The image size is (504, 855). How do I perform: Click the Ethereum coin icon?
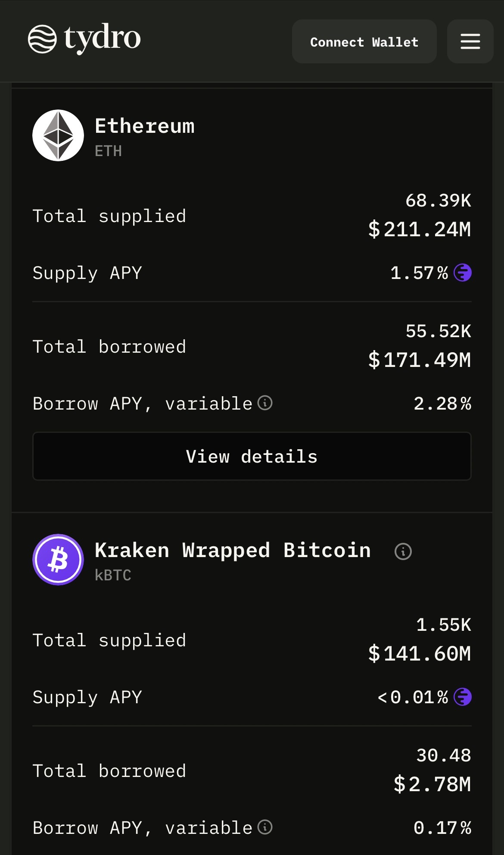click(58, 135)
